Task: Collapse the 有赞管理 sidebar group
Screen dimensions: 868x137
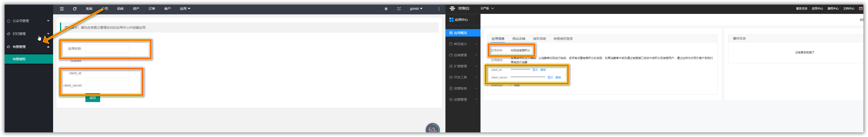Action: pos(48,47)
